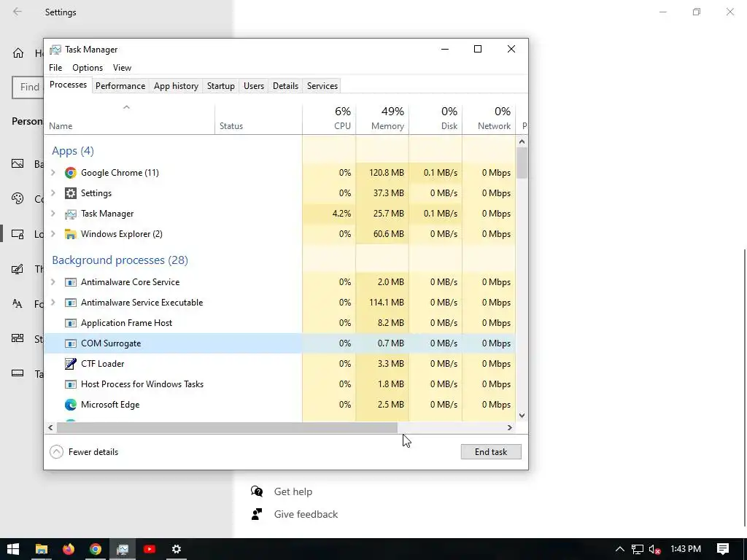This screenshot has width=747, height=560.
Task: Click the CTF Loader pencil icon
Action: 71,364
